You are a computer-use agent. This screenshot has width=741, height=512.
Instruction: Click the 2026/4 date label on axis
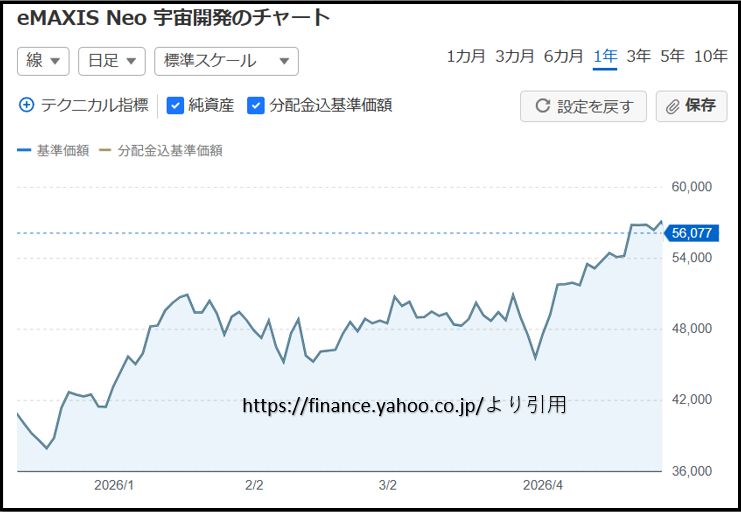(x=544, y=485)
